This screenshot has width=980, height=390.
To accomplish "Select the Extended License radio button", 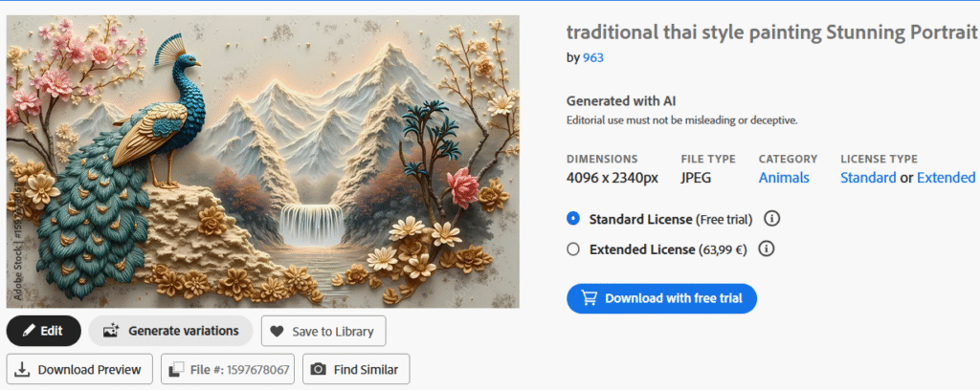I will pos(573,249).
